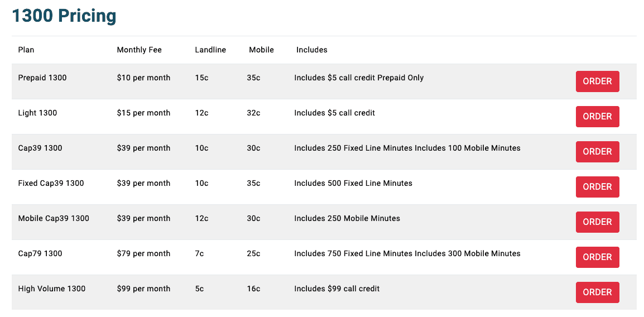The height and width of the screenshot is (317, 644).
Task: Click the $99 per month fee
Action: coord(143,289)
